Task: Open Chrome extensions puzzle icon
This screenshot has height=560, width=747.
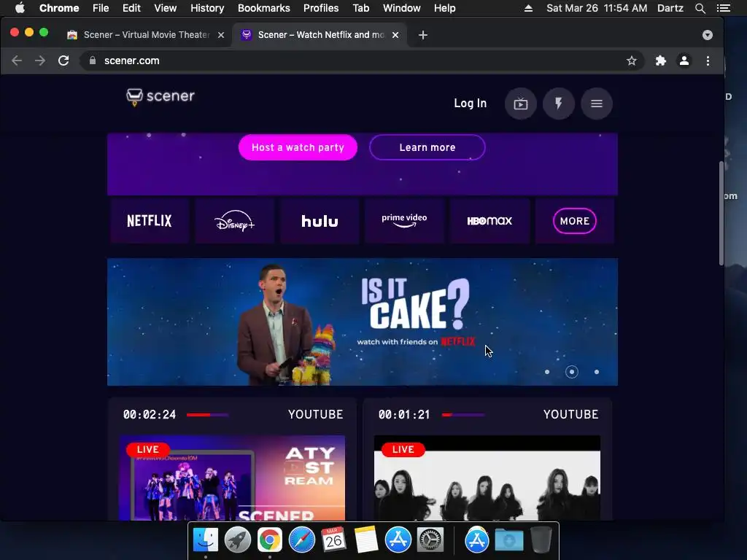Action: (x=660, y=61)
